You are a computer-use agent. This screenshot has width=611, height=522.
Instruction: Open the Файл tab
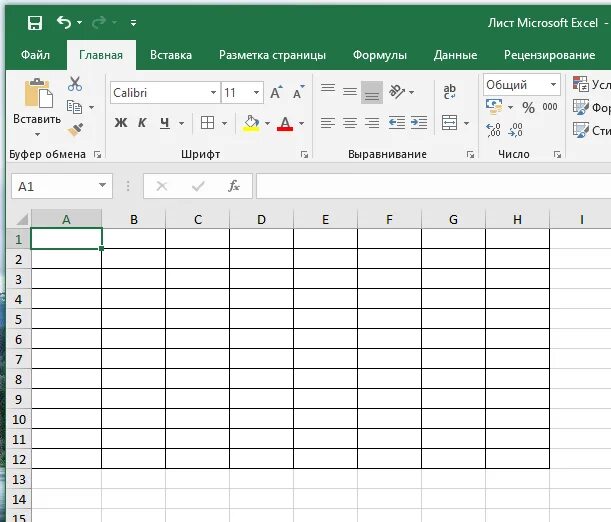[x=35, y=55]
